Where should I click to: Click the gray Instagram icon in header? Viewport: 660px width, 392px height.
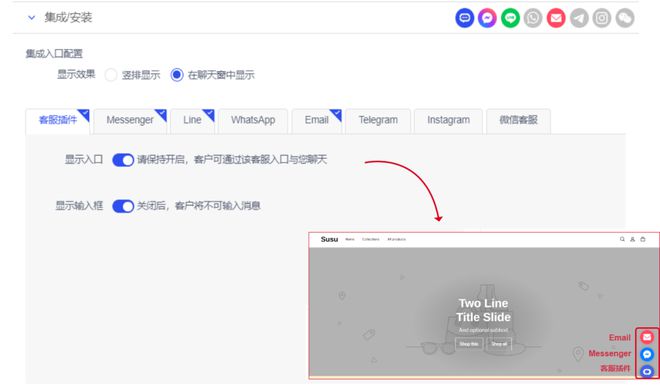[602, 18]
